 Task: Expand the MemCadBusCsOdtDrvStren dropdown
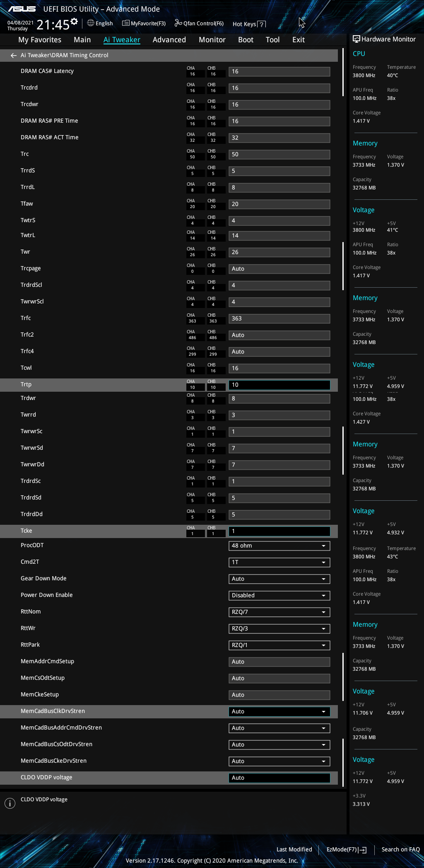[x=279, y=745]
